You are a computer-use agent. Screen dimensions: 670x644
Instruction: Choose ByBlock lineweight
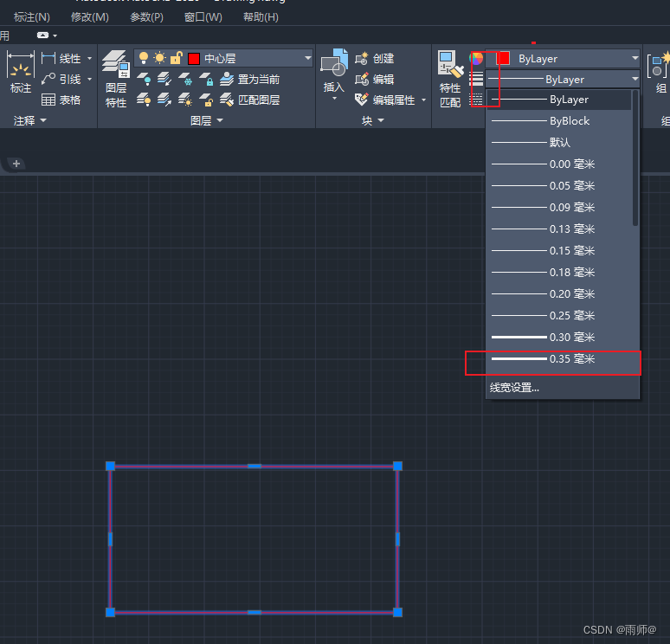559,121
